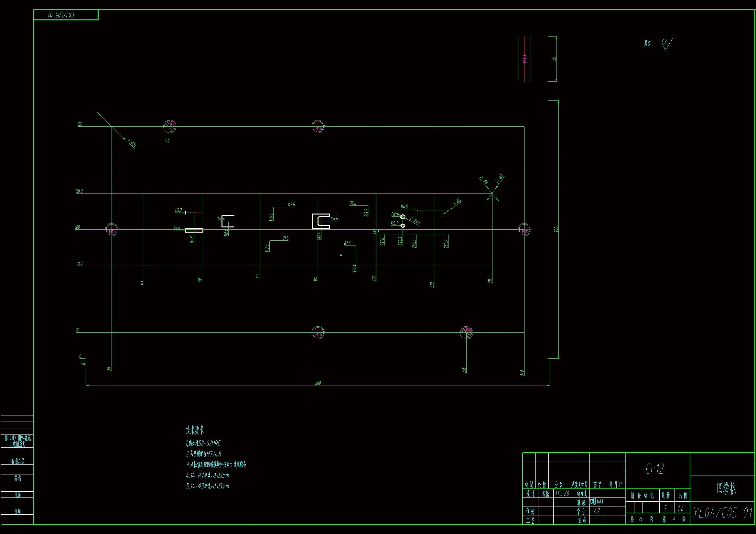Select the 技术要求 heading text

pyautogui.click(x=195, y=430)
